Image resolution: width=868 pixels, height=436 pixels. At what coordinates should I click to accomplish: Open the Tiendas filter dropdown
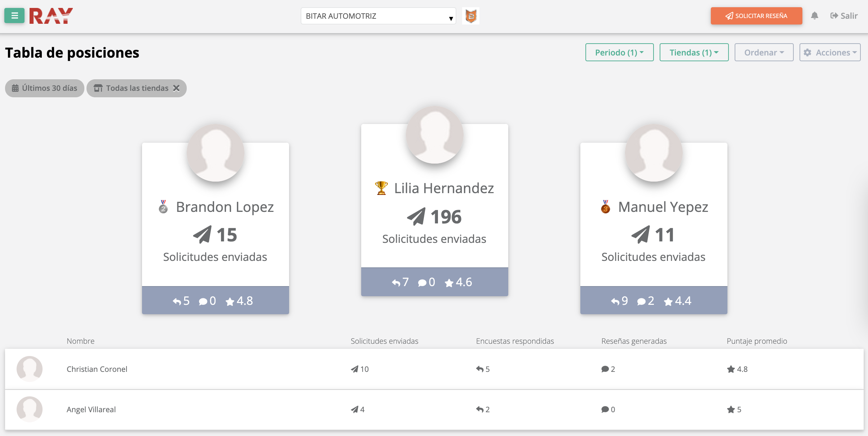tap(694, 52)
